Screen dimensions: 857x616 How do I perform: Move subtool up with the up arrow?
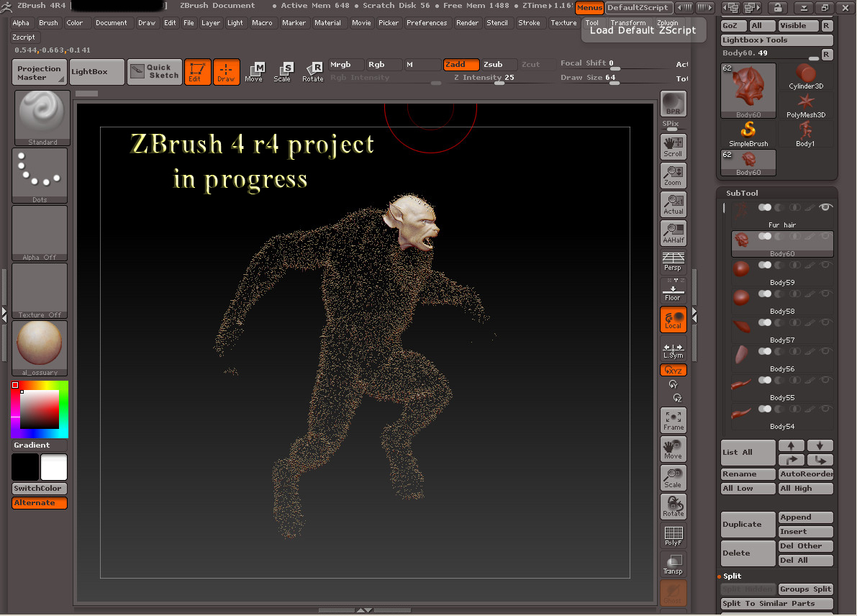pos(792,445)
